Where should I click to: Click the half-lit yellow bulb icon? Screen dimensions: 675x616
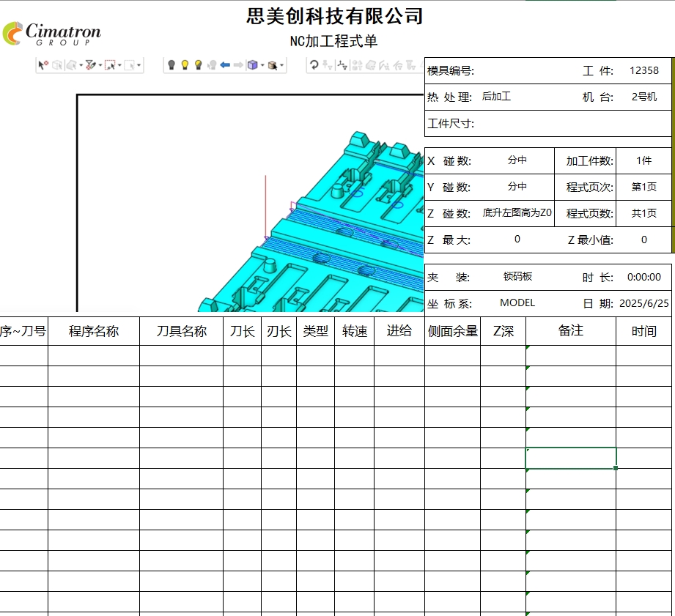coord(198,65)
